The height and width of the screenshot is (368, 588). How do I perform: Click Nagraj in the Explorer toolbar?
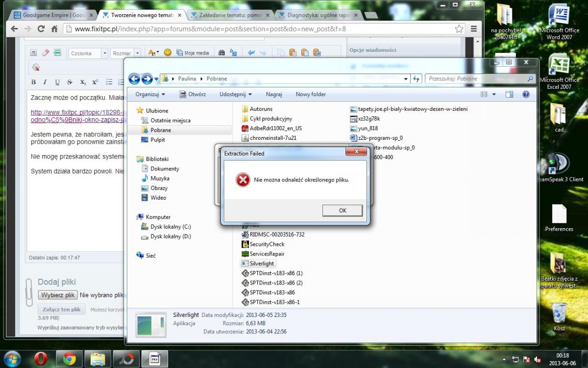tap(274, 94)
